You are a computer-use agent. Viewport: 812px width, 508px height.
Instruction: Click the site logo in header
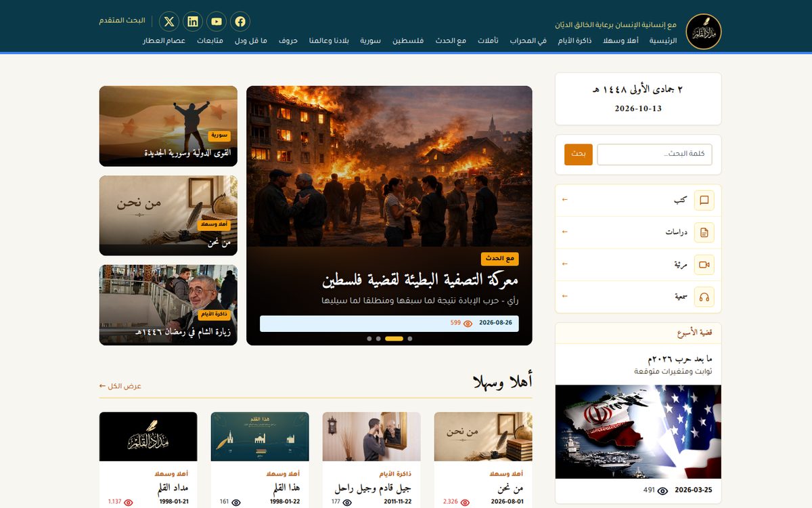(704, 32)
